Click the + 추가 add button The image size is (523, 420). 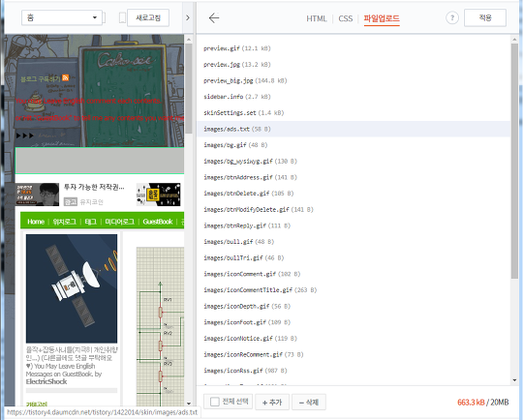click(x=272, y=403)
